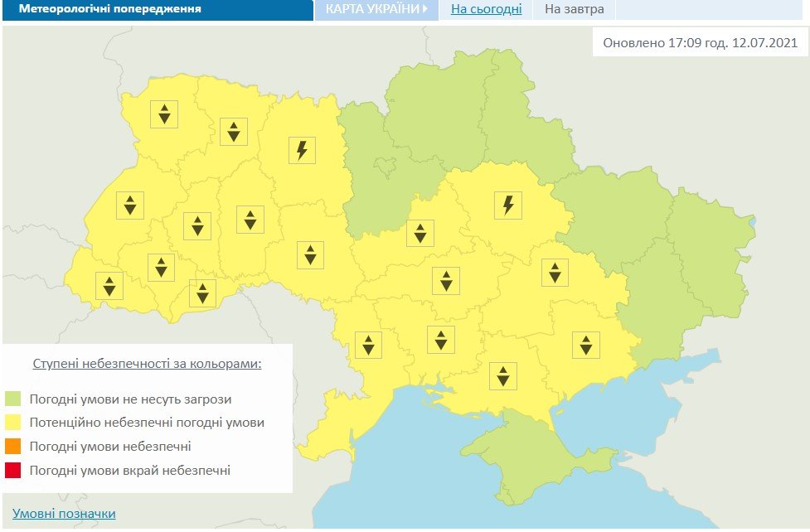Select the warning icon in Vinnytsia region

coord(310,254)
